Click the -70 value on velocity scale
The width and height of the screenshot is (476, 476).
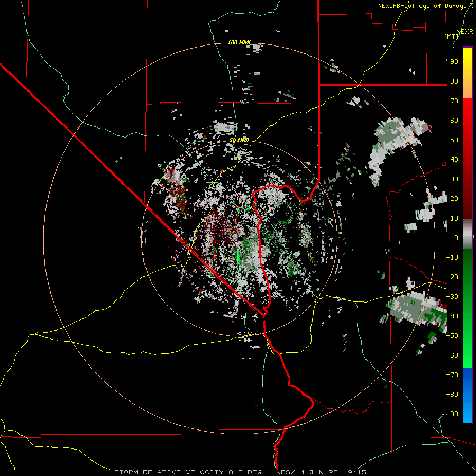tap(452, 375)
